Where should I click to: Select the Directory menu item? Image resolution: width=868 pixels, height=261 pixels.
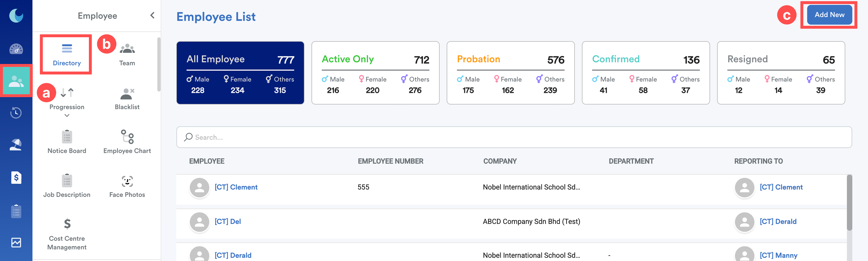67,55
